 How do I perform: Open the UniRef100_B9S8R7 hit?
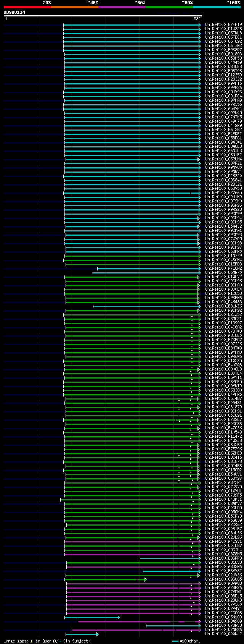(x=223, y=50)
